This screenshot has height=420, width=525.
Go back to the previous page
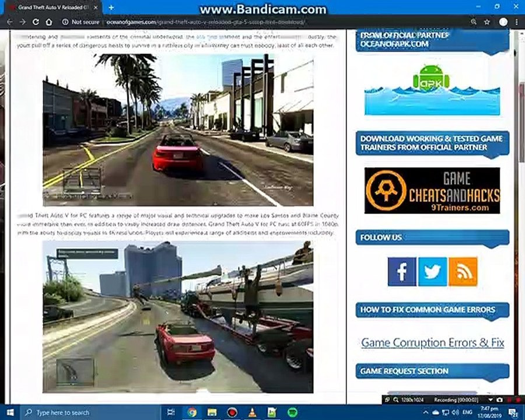[10, 22]
